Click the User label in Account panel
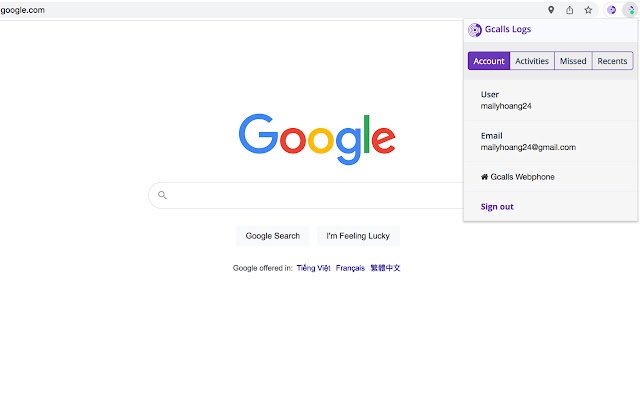This screenshot has width=640, height=400. click(490, 94)
